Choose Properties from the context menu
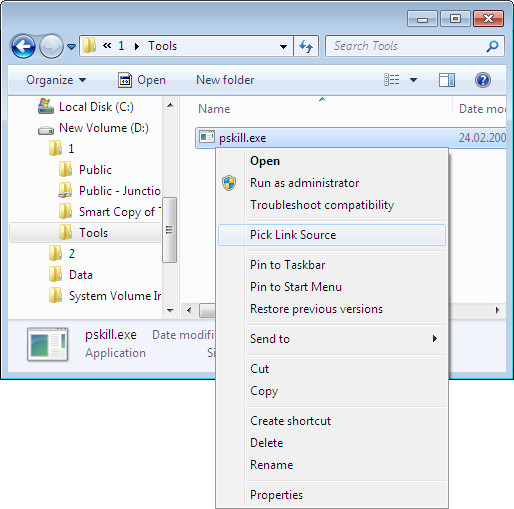Viewport: 514px width, 509px height. (276, 495)
